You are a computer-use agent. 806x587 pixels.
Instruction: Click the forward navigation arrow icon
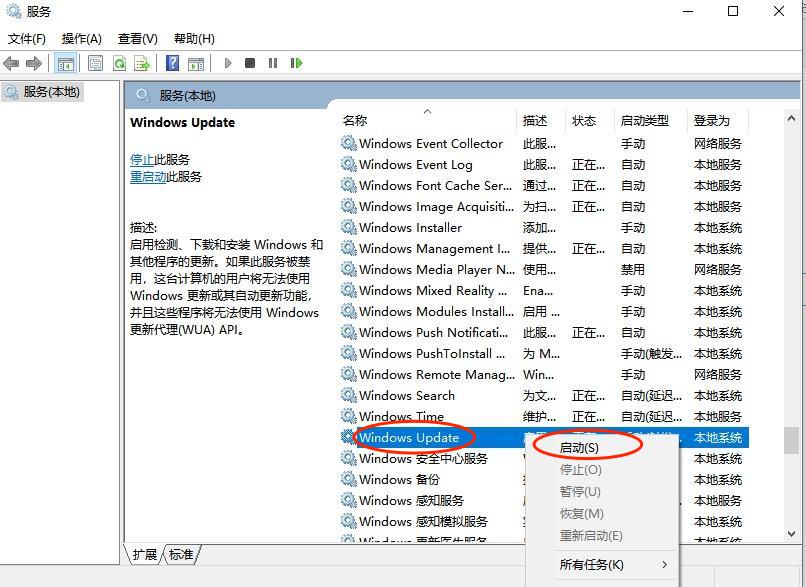coord(32,63)
